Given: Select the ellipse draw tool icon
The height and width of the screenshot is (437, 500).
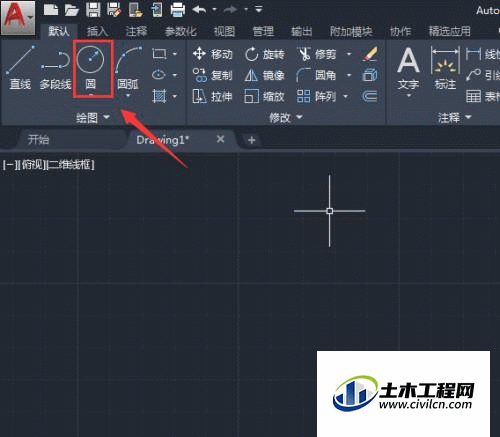Looking at the screenshot, I should coord(159,75).
